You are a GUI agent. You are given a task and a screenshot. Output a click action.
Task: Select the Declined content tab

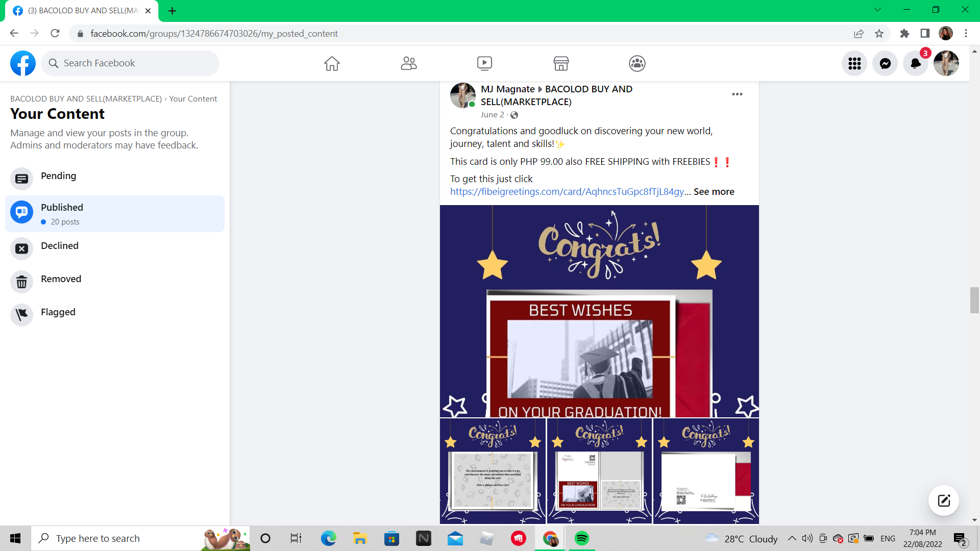60,246
